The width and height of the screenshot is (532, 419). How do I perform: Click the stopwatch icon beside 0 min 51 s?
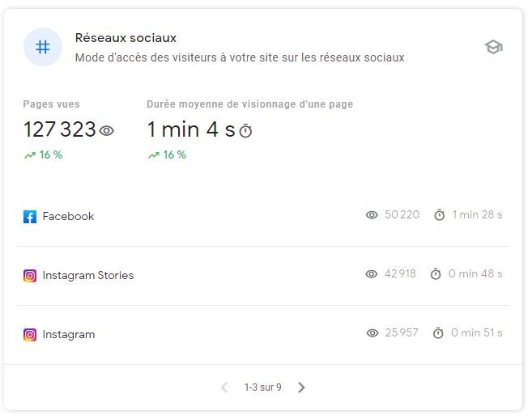438,333
